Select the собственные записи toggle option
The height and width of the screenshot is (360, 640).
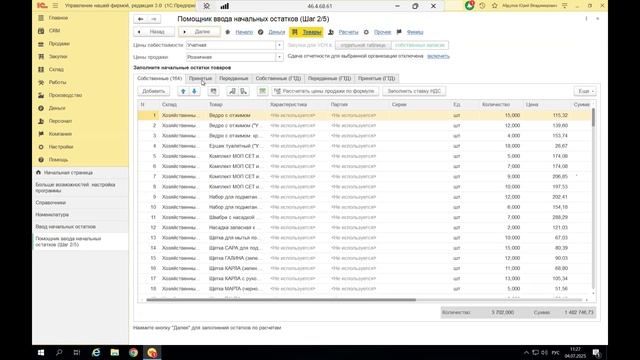420,45
